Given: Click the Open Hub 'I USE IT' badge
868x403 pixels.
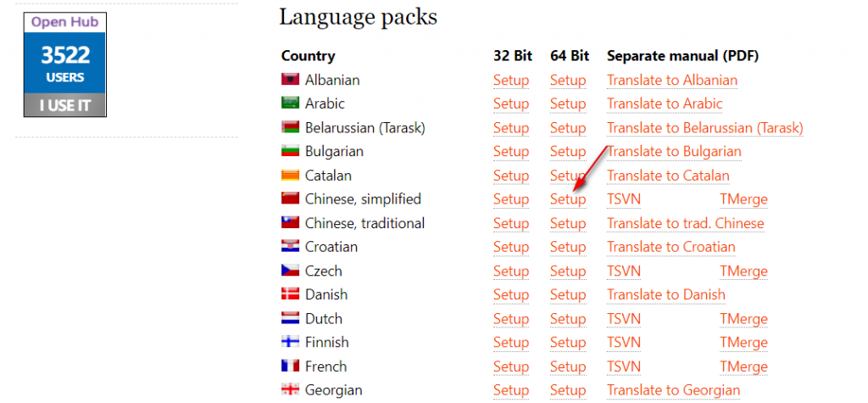Looking at the screenshot, I should coord(64,64).
